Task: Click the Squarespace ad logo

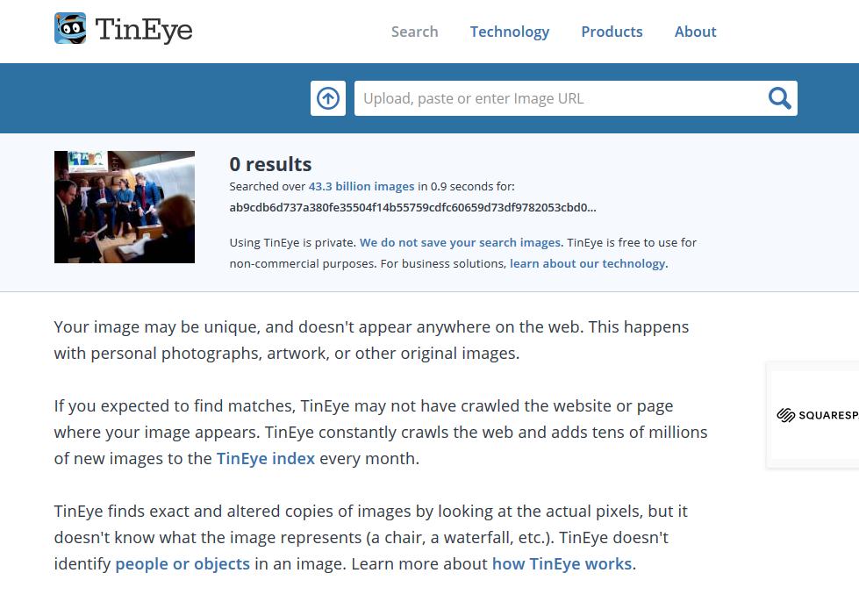Action: [818, 415]
